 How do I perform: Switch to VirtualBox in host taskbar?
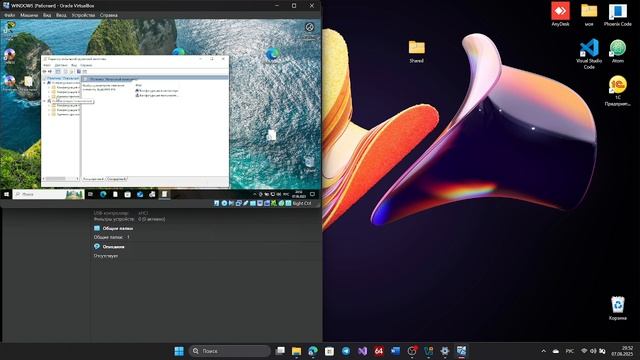pos(461,351)
